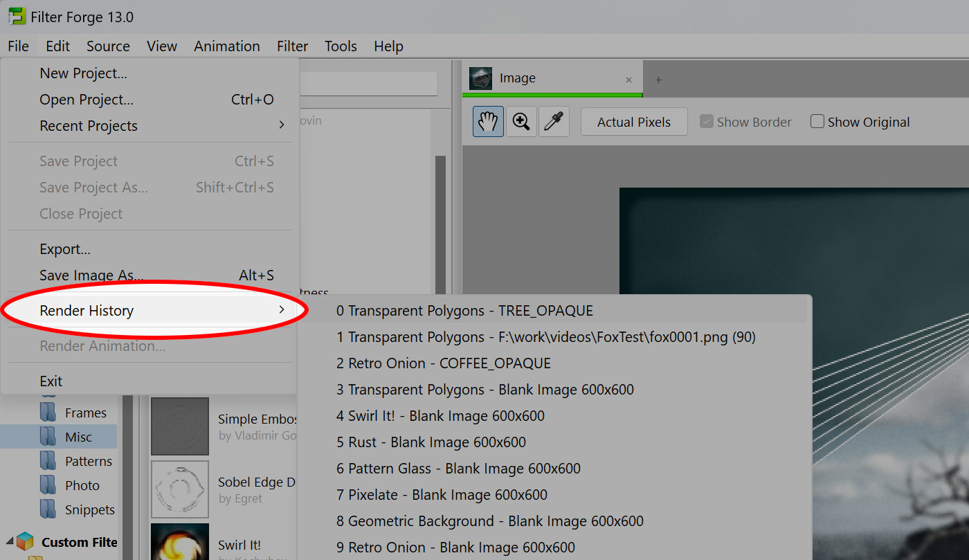Open the Animation menu
This screenshot has height=560, width=969.
point(227,46)
